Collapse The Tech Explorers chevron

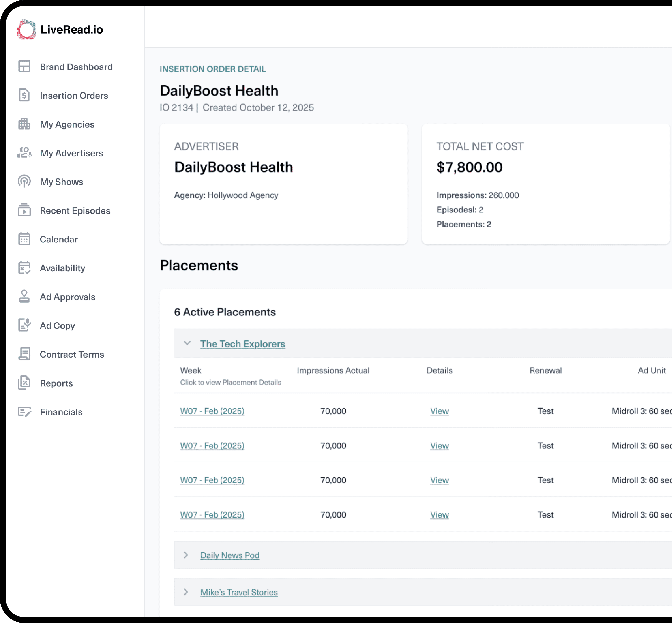(187, 343)
